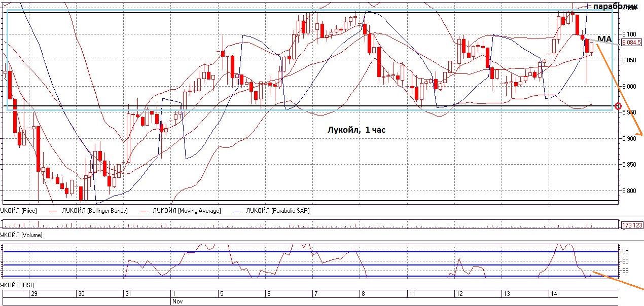Click the RSI axis level 55
The width and height of the screenshot is (644, 306).
(x=625, y=272)
